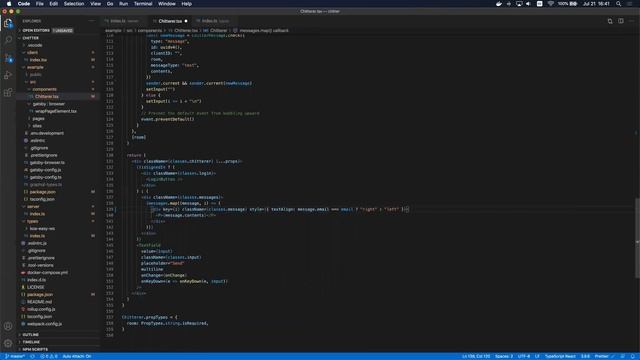Open Explorer panel ellipsis menu

click(x=91, y=21)
